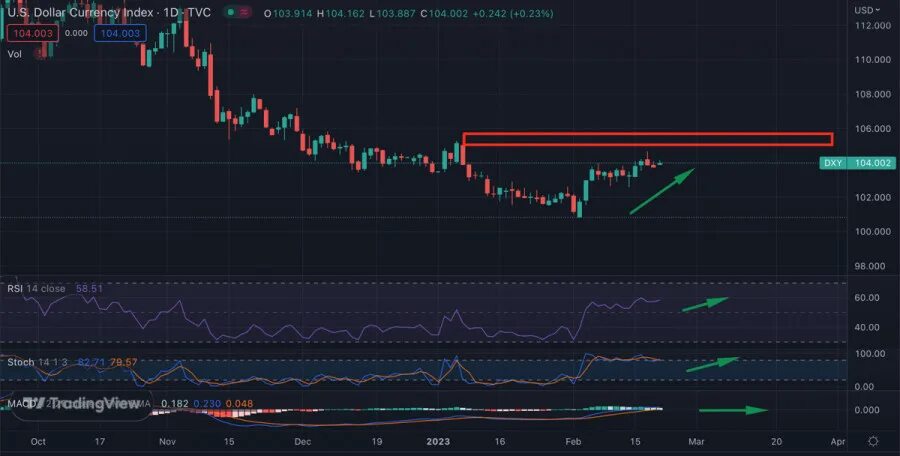Click the RSI value 58.51
900x456 pixels.
pos(89,288)
